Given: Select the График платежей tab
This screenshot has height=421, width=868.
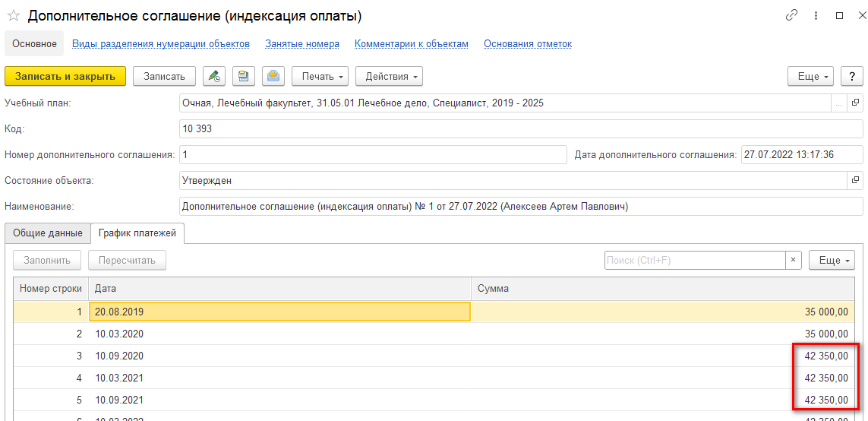Looking at the screenshot, I should [x=137, y=233].
